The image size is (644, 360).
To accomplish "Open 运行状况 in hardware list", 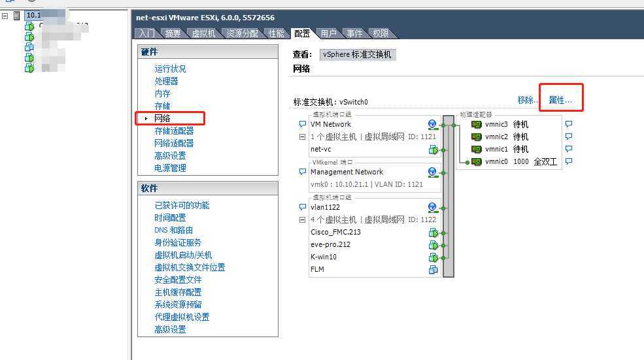I will [x=170, y=69].
